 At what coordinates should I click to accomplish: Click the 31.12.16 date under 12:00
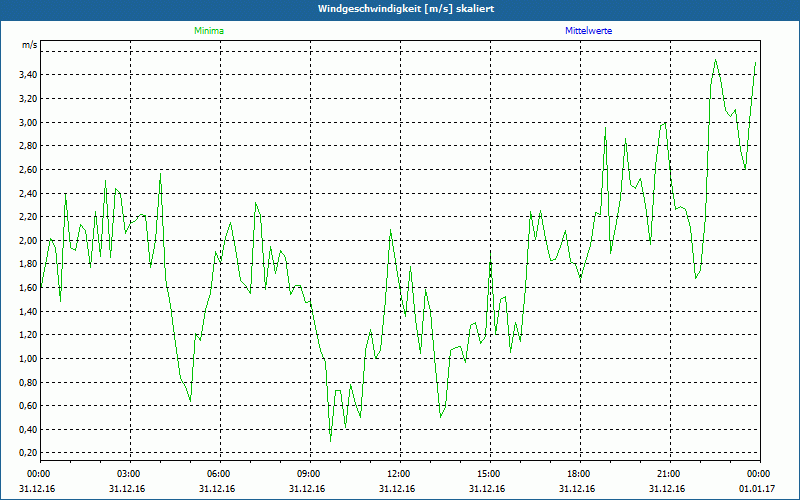[x=397, y=489]
